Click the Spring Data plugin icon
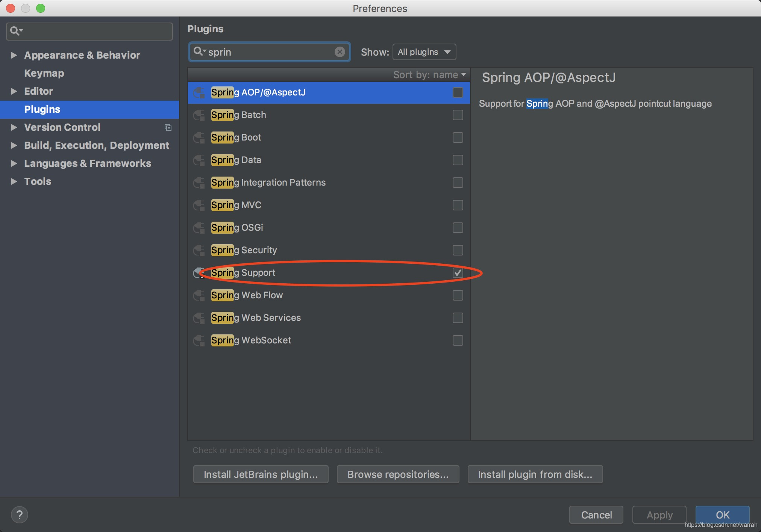 point(199,160)
